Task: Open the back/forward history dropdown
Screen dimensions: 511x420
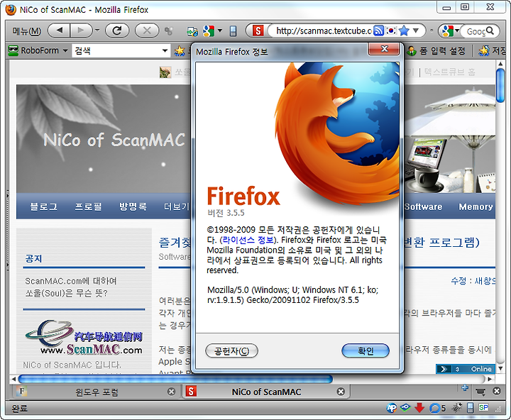Action: (x=97, y=31)
